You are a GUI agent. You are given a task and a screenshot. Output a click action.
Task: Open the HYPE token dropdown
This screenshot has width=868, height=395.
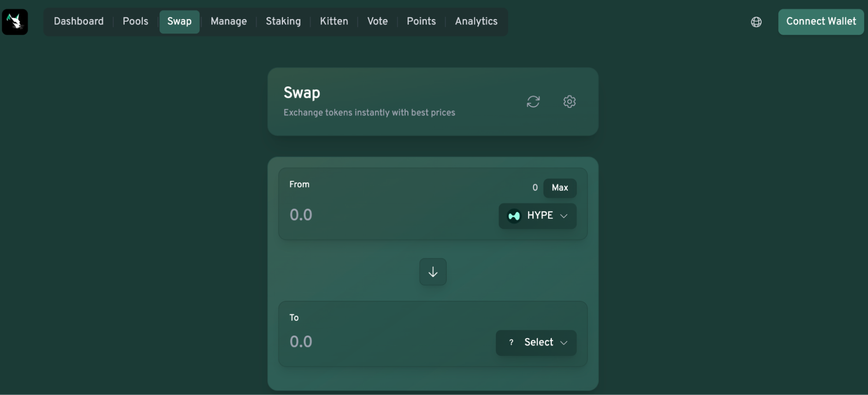click(x=538, y=216)
